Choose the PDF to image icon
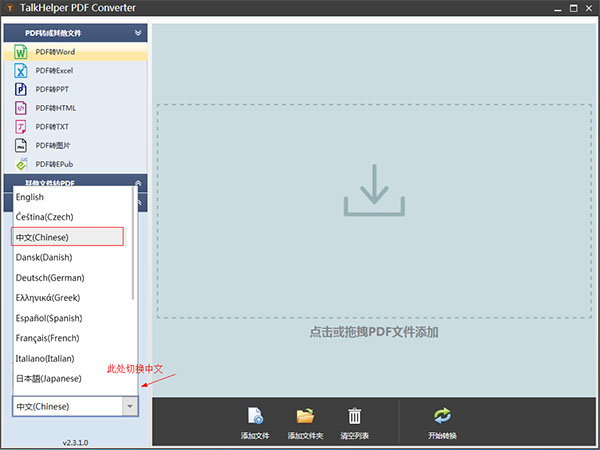Screen dimensions: 600x450 21,145
